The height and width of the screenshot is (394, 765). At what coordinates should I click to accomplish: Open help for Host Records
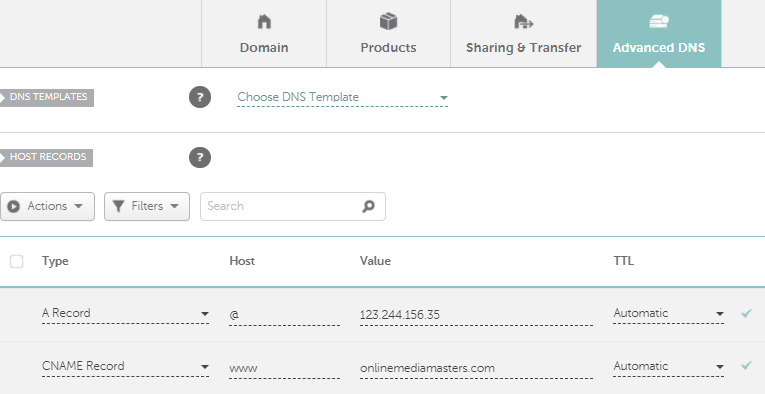point(200,158)
